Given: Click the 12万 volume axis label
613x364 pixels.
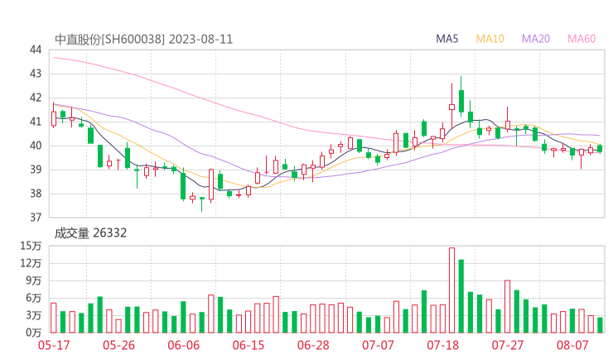Looking at the screenshot, I should pos(31,263).
